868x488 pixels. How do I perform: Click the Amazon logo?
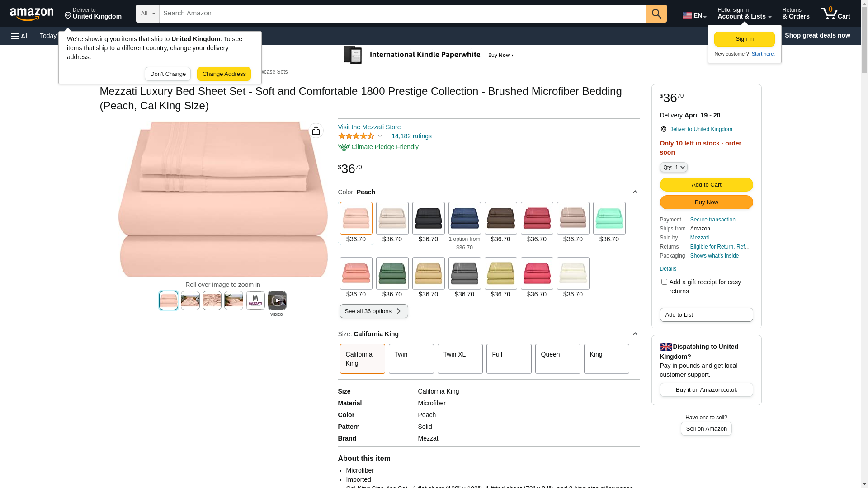(32, 14)
